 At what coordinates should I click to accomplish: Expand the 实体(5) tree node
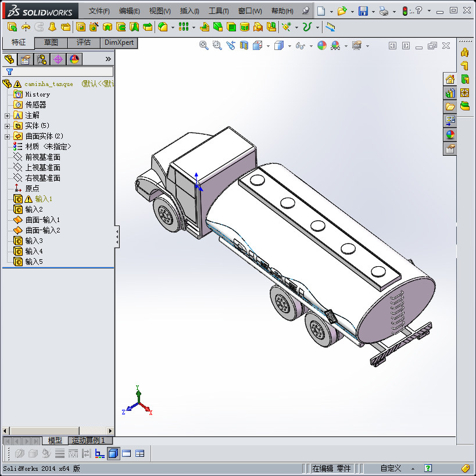pyautogui.click(x=8, y=126)
